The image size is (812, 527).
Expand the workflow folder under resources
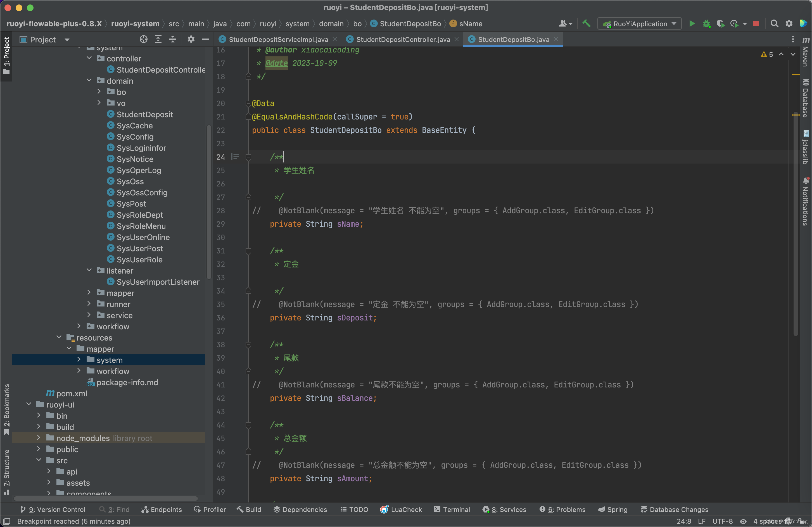(79, 371)
